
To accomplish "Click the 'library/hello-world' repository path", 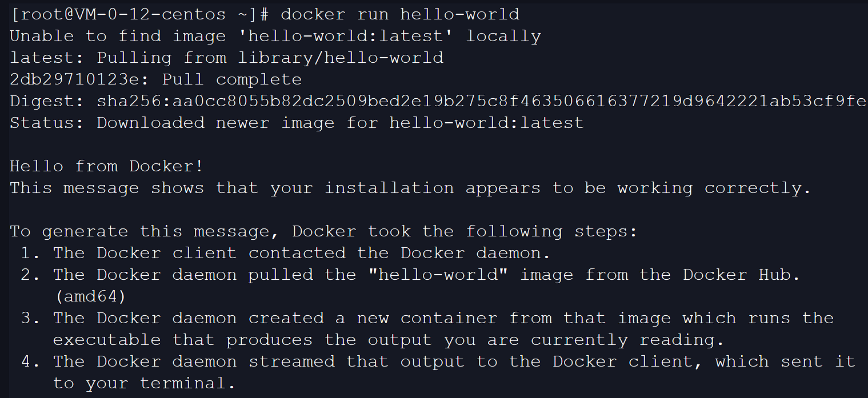I will [x=341, y=58].
